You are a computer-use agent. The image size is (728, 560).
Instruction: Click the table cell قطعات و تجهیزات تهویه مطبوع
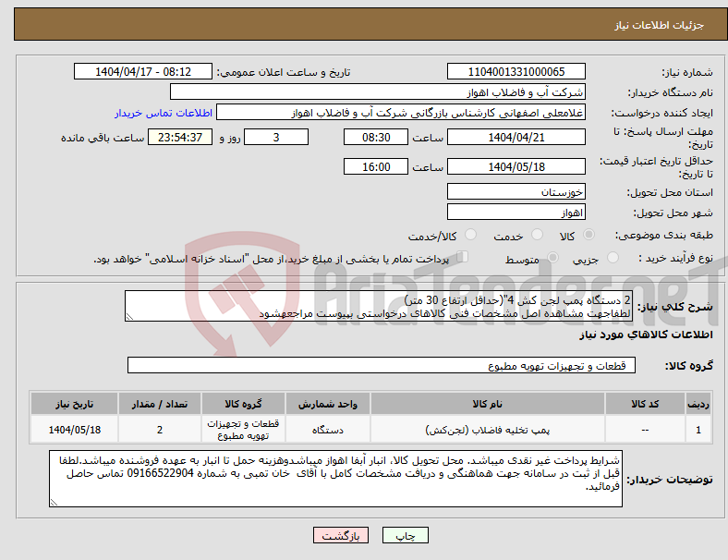[243, 430]
